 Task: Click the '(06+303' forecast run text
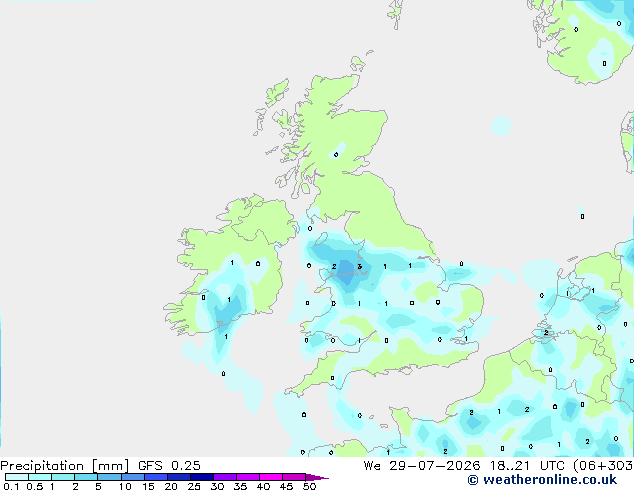pos(603,466)
